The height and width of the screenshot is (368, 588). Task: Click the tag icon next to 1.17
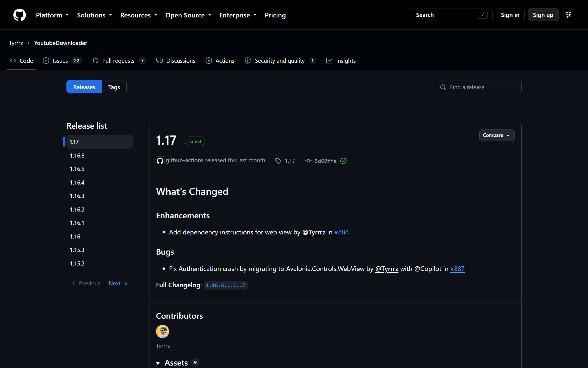(x=278, y=161)
